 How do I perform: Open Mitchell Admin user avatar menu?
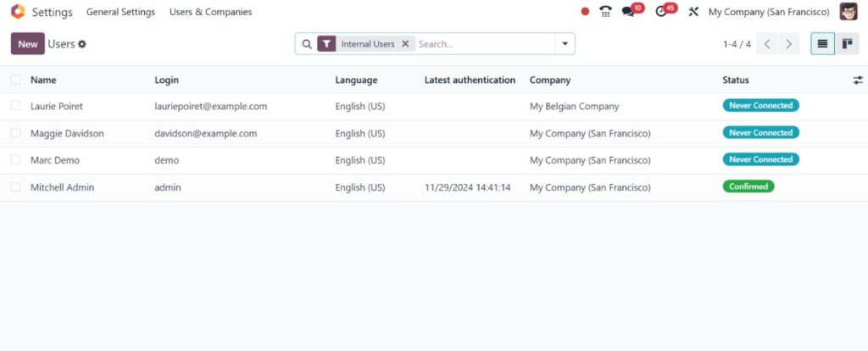click(x=848, y=12)
